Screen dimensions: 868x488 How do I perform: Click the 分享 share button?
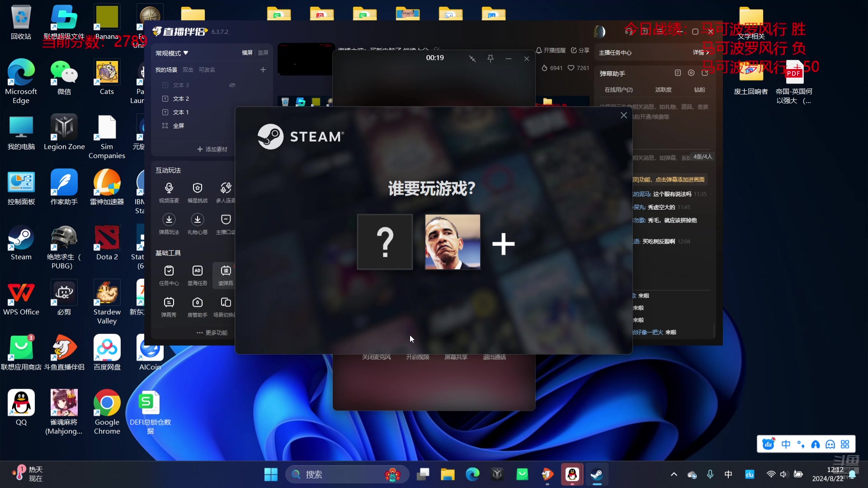(580, 50)
